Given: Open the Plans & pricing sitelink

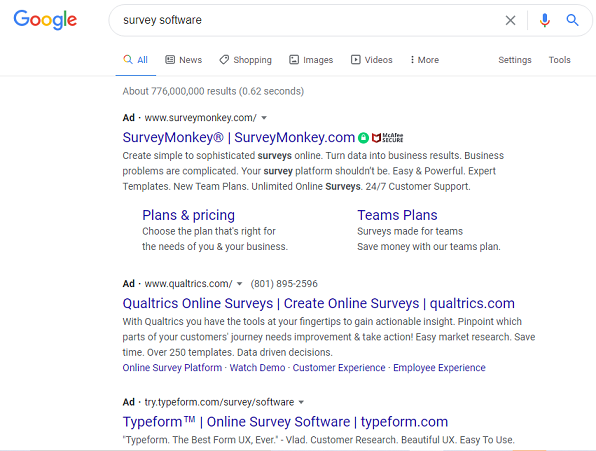Looking at the screenshot, I should [x=189, y=215].
